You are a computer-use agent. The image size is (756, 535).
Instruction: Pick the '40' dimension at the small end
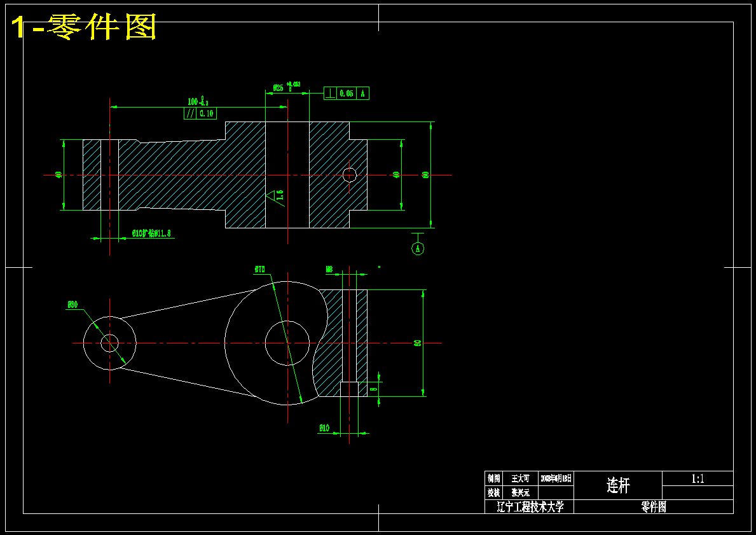point(59,175)
